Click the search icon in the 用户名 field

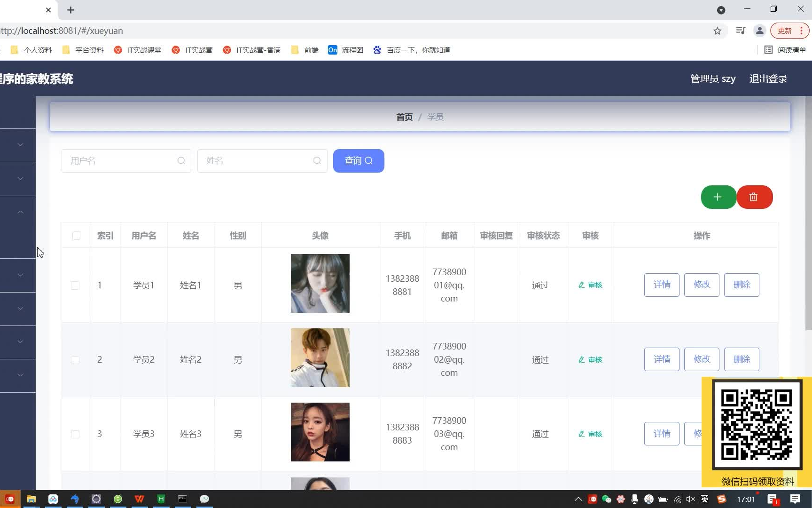[181, 160]
